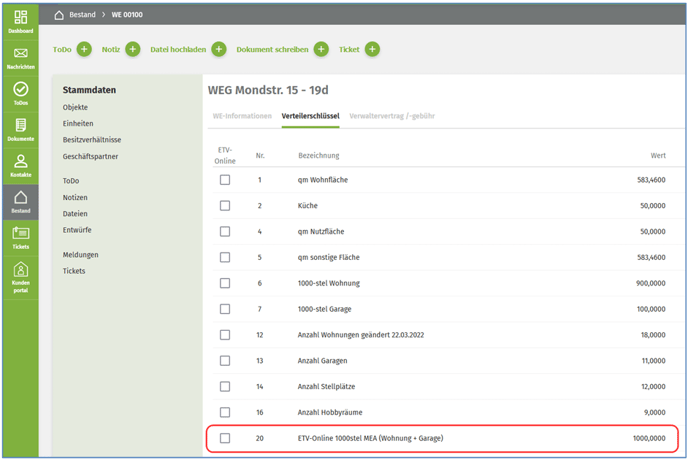
Task: Click Datei hochladen label
Action: click(178, 49)
